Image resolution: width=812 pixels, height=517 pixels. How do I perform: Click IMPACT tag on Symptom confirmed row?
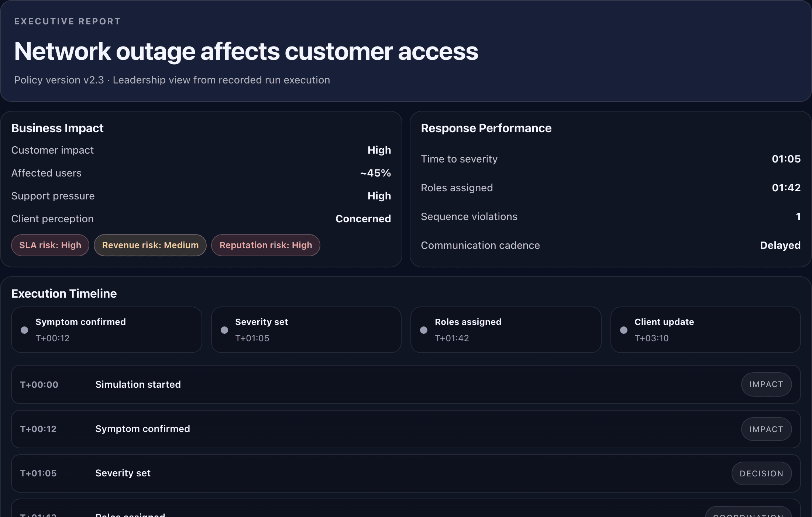pyautogui.click(x=766, y=429)
